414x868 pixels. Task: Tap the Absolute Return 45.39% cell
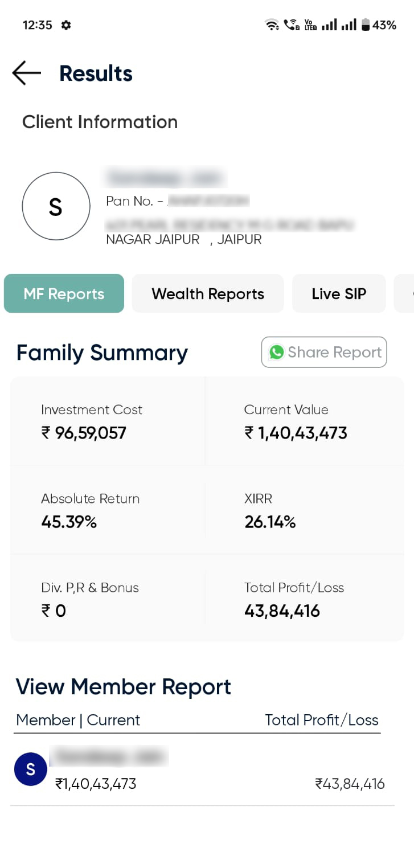tap(107, 511)
